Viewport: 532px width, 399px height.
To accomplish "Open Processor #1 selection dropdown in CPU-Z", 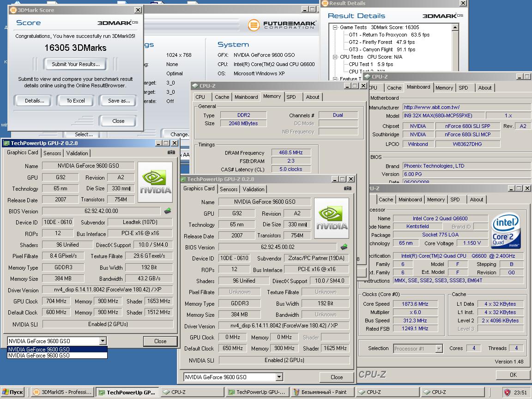I will 439,349.
